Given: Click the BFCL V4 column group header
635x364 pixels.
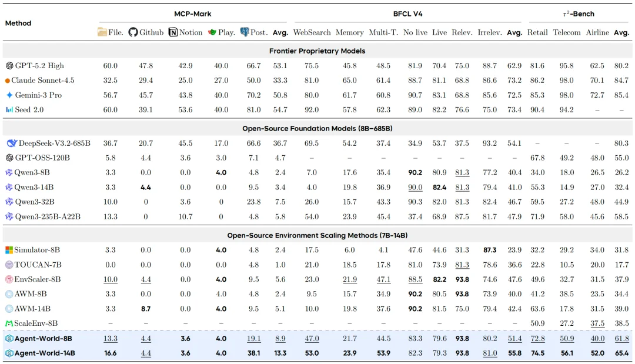Looking at the screenshot, I should (407, 14).
